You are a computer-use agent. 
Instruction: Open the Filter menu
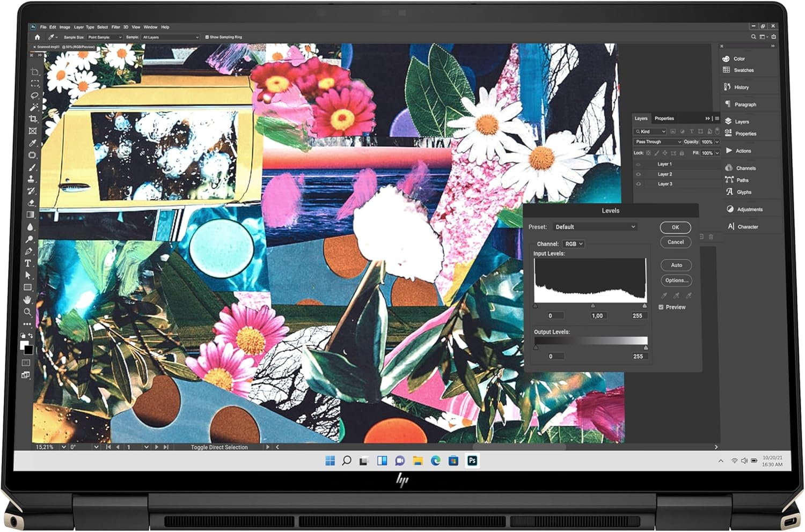(x=115, y=27)
